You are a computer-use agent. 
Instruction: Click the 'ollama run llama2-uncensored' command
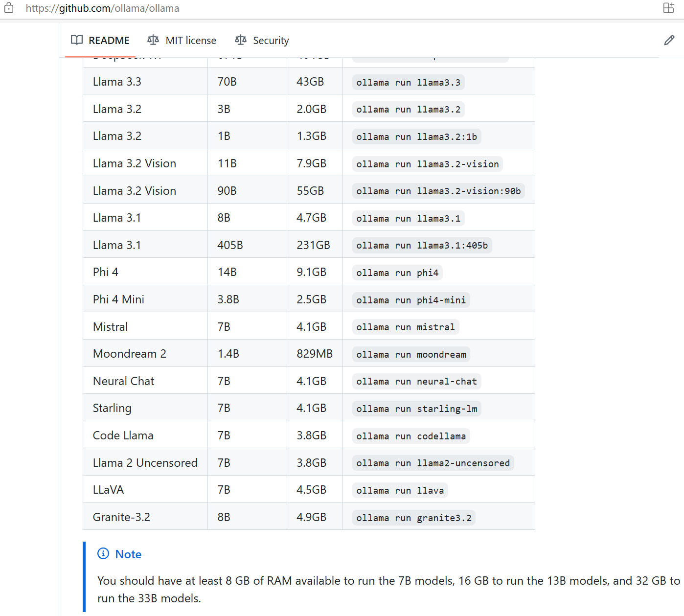pos(433,463)
